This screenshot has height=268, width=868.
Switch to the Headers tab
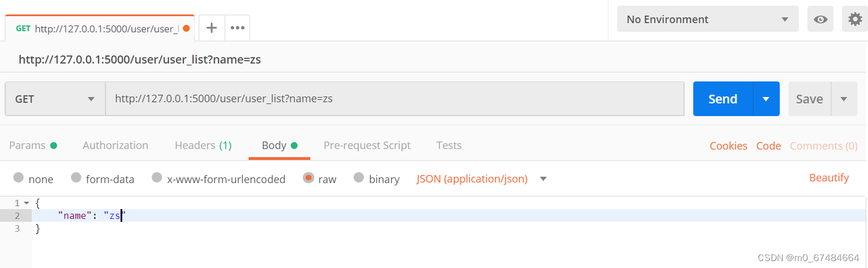tap(203, 146)
